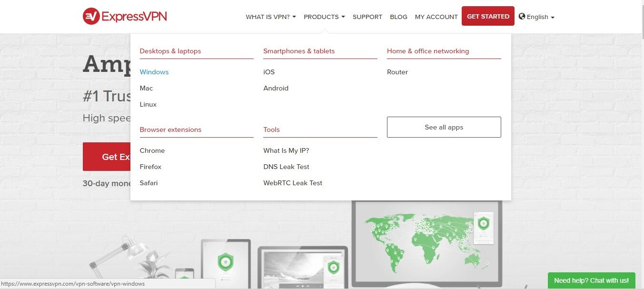Click the Get Started button
Image resolution: width=644 pixels, height=289 pixels.
coord(488,16)
